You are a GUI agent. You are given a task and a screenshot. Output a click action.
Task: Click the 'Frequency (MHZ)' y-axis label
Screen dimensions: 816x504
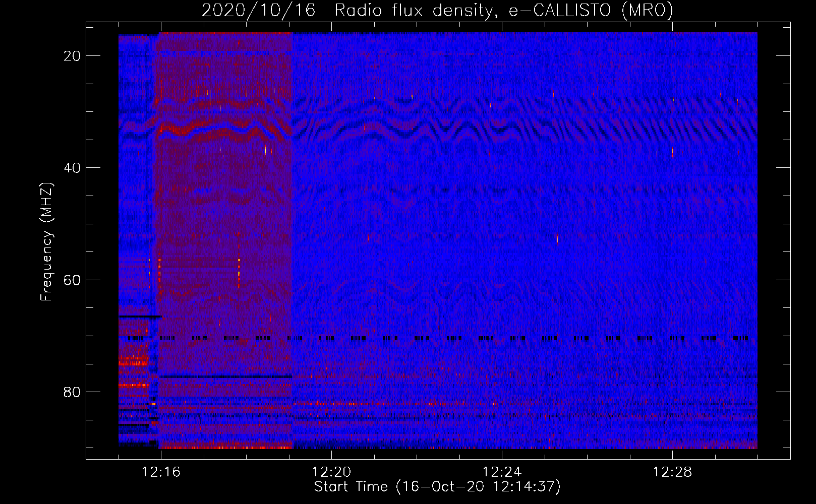pyautogui.click(x=46, y=242)
